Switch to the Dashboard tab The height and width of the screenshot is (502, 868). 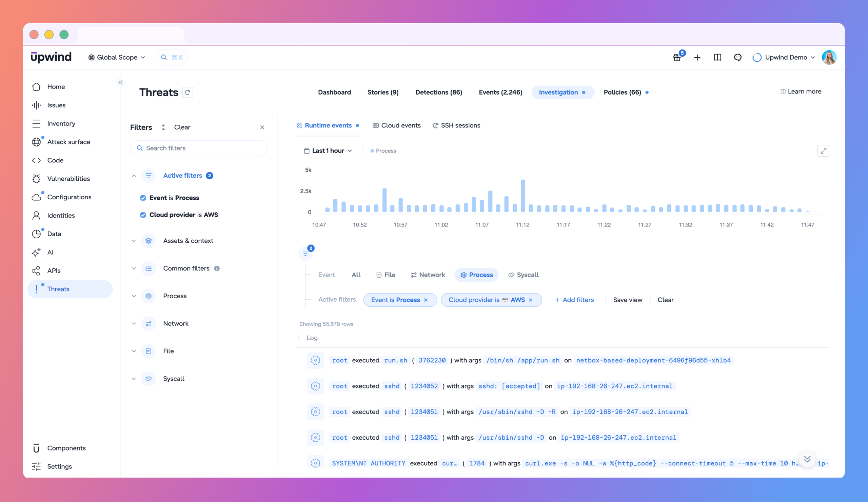pyautogui.click(x=334, y=92)
